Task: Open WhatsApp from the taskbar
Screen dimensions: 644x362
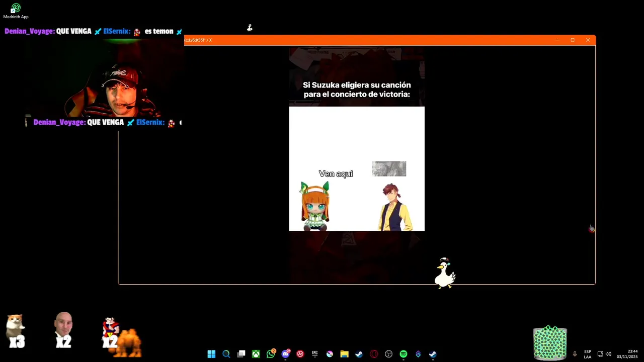Action: [x=271, y=354]
